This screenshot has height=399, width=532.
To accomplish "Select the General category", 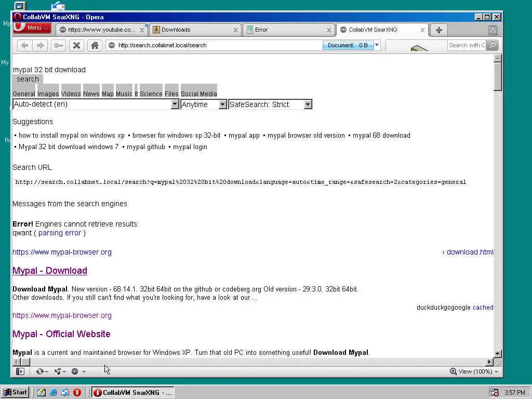I will [24, 94].
